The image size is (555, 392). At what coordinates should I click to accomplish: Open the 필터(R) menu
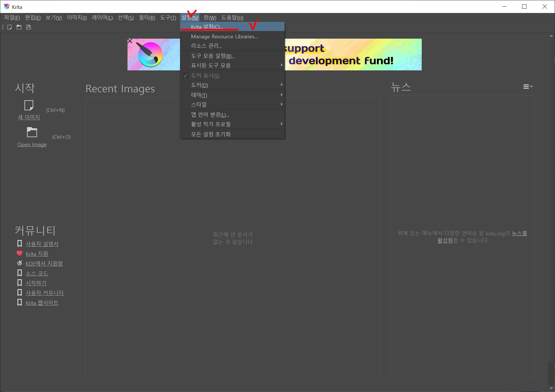(x=147, y=18)
